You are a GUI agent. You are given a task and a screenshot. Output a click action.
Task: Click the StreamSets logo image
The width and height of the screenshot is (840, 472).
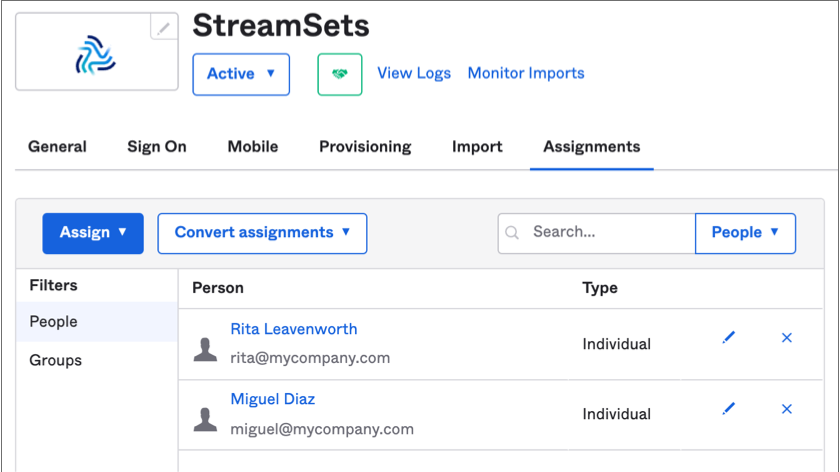[95, 55]
